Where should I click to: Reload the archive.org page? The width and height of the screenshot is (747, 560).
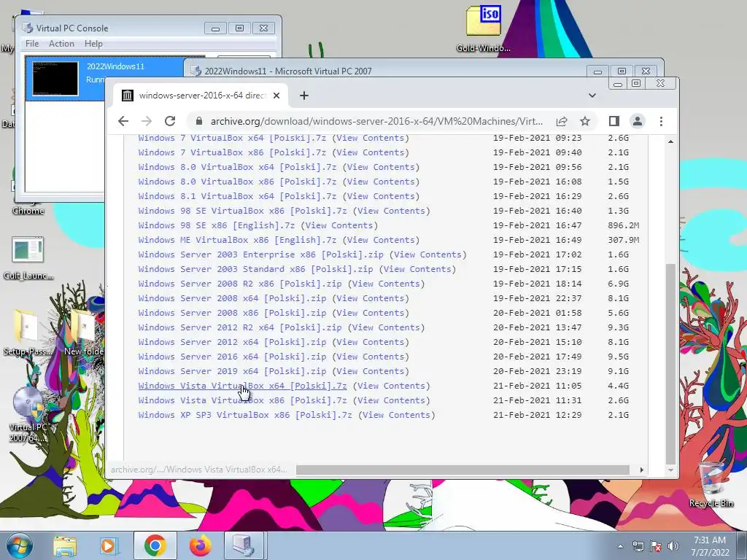tap(170, 122)
